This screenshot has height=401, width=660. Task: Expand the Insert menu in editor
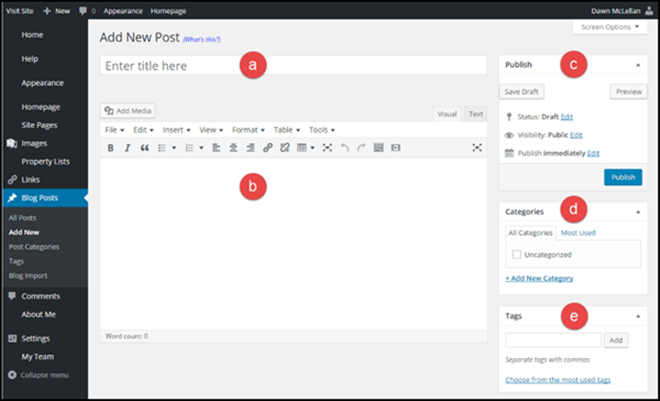click(x=176, y=130)
